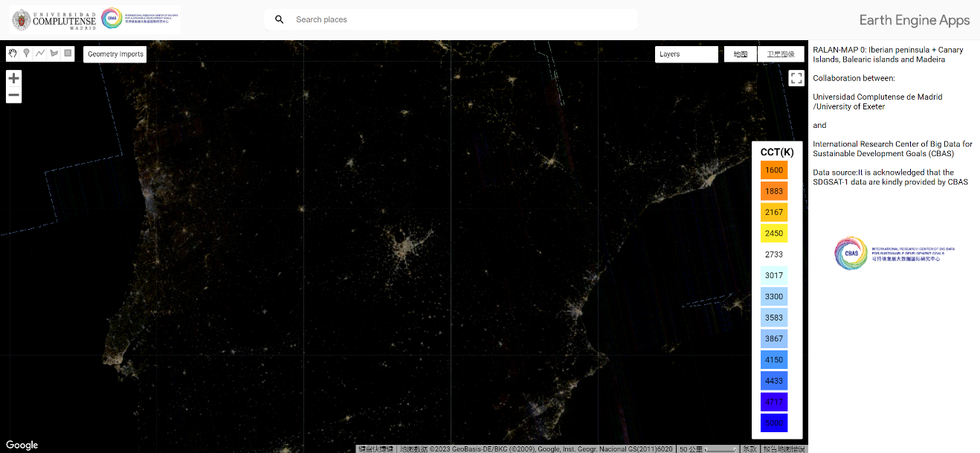
Task: Click the 3300 light blue legend swatch
Action: pyautogui.click(x=774, y=297)
